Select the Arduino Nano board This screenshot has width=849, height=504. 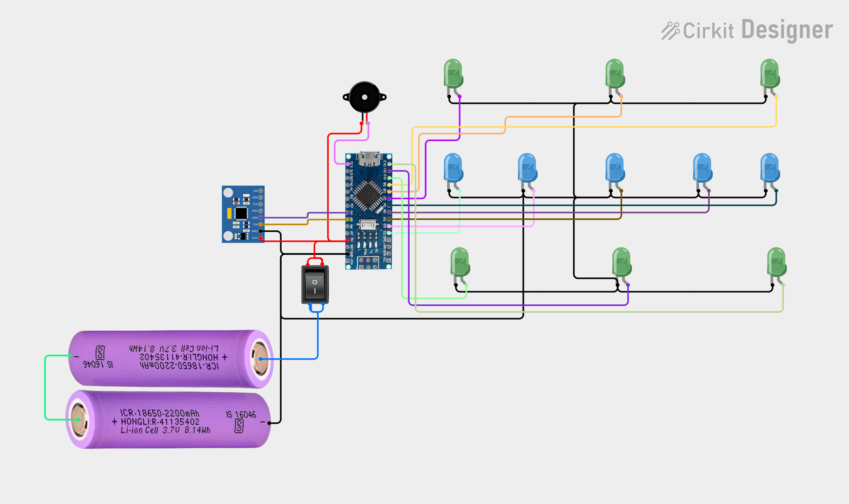(x=369, y=211)
